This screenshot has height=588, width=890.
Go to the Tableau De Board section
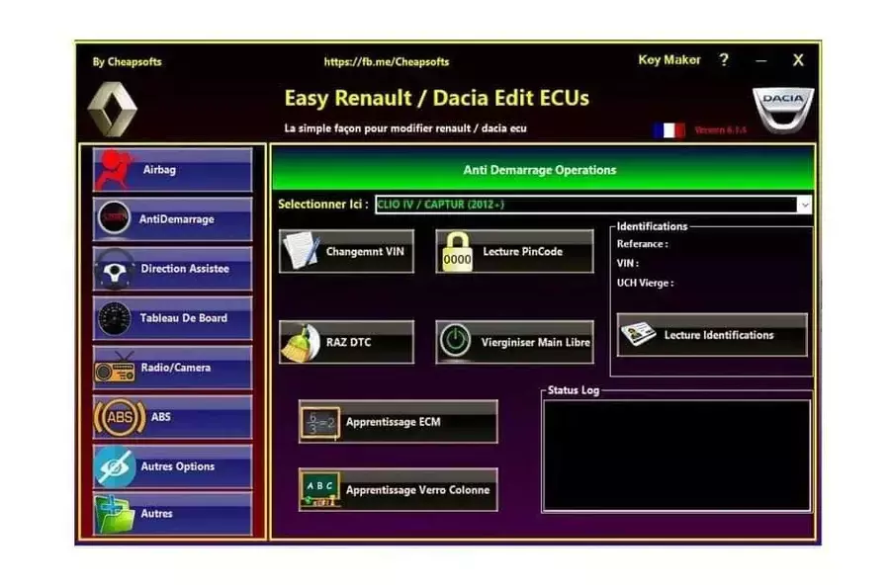coord(172,318)
